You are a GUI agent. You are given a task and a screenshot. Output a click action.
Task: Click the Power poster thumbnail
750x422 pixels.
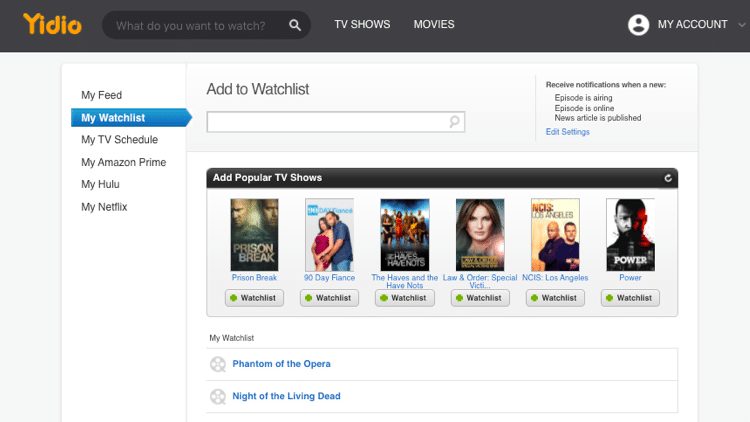tap(630, 235)
